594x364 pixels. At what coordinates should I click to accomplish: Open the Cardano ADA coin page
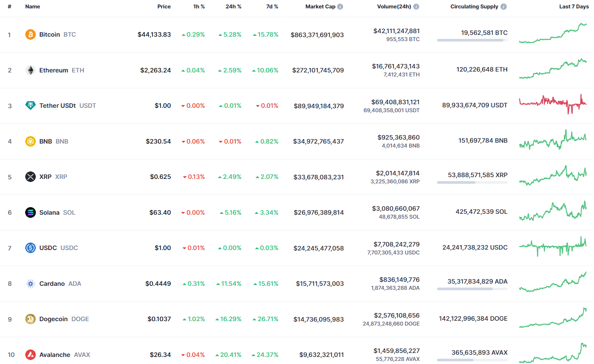click(x=52, y=284)
